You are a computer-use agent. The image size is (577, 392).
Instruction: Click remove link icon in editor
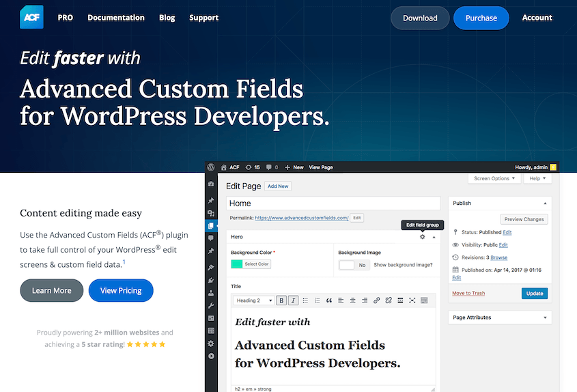389,300
